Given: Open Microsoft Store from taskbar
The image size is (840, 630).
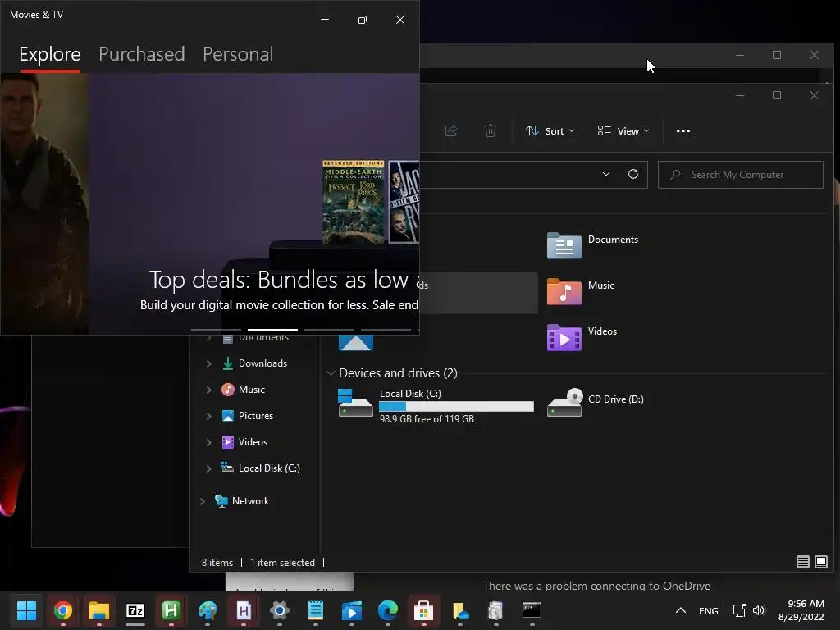Looking at the screenshot, I should [424, 610].
